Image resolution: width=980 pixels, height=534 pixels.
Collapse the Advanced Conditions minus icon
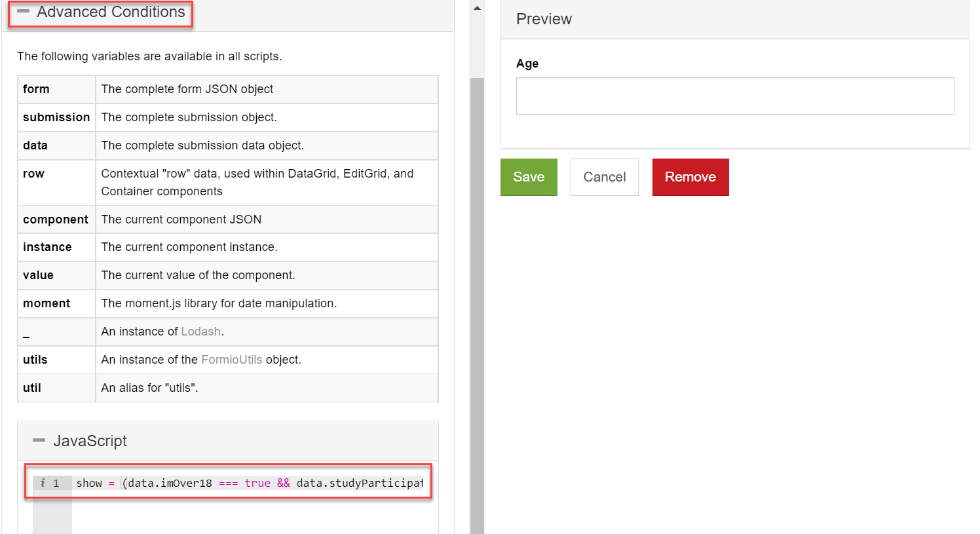pos(24,12)
